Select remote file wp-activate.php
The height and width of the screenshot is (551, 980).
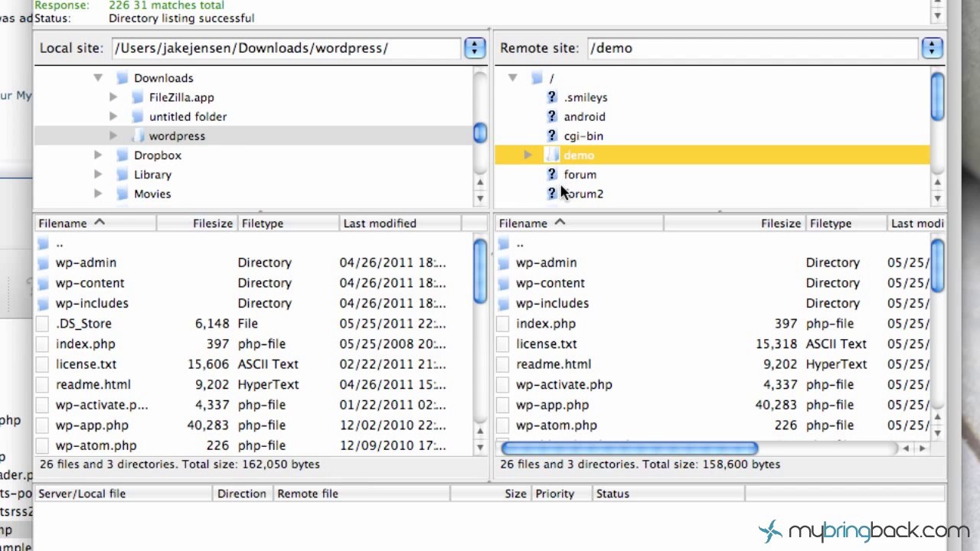pyautogui.click(x=564, y=384)
